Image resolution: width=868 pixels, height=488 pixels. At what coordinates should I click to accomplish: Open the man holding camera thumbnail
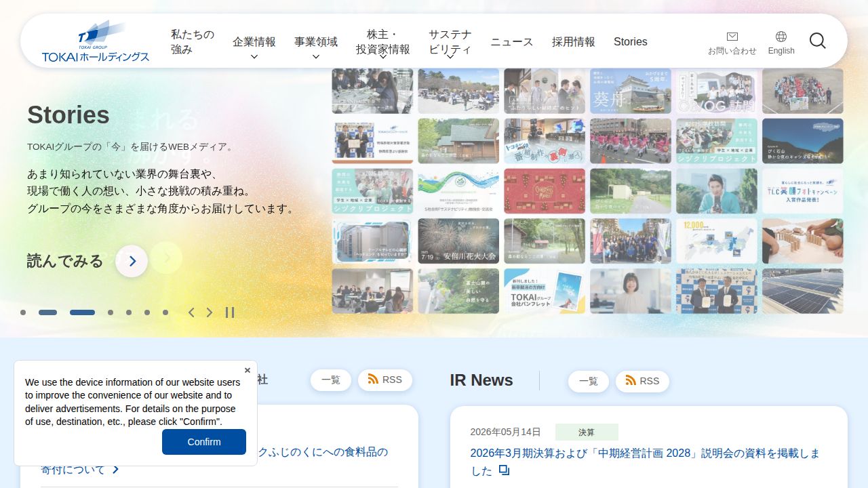click(717, 191)
